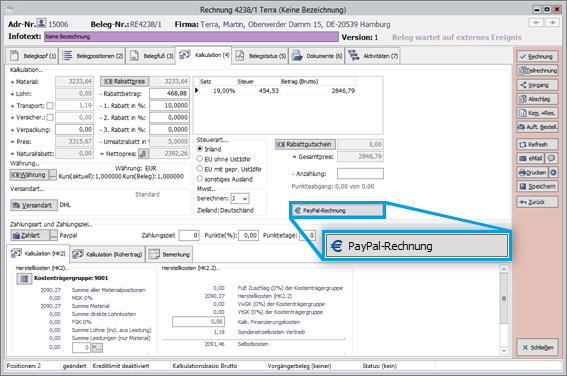Screen dimensions: 567x376
Task: Print using the Drucken button
Action: pyautogui.click(x=532, y=172)
